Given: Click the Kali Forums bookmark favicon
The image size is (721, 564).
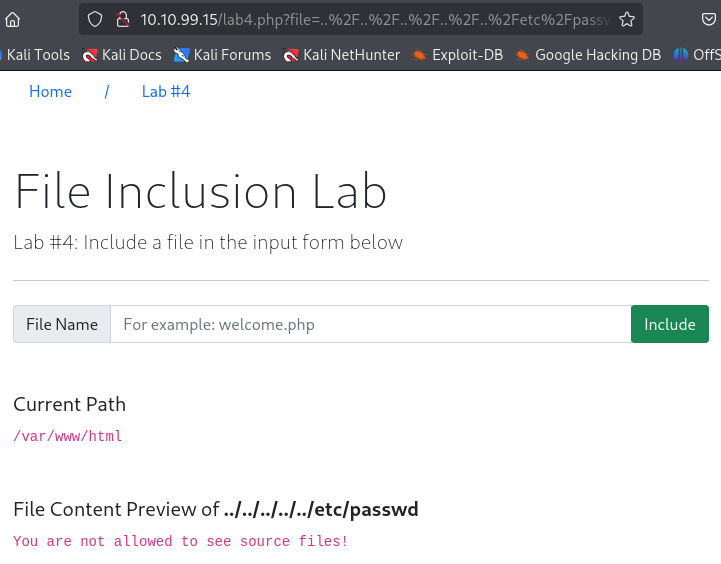Looking at the screenshot, I should [181, 55].
